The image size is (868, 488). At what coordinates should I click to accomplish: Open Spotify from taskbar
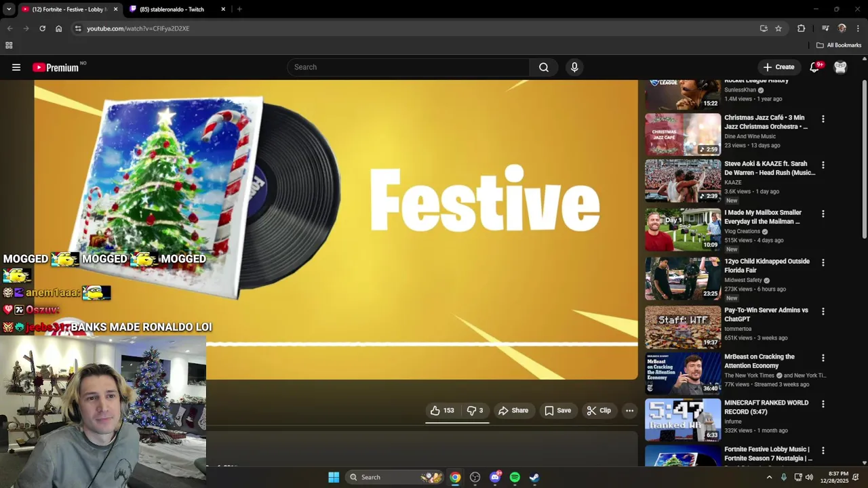coord(515,477)
